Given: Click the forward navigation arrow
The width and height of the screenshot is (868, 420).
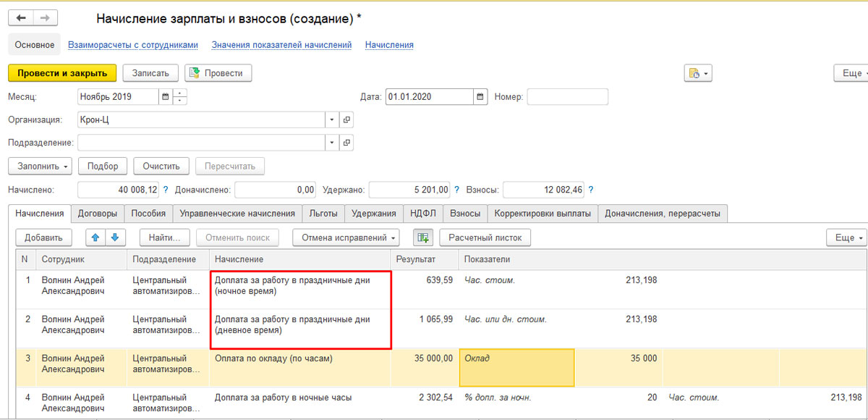Looking at the screenshot, I should click(x=45, y=17).
